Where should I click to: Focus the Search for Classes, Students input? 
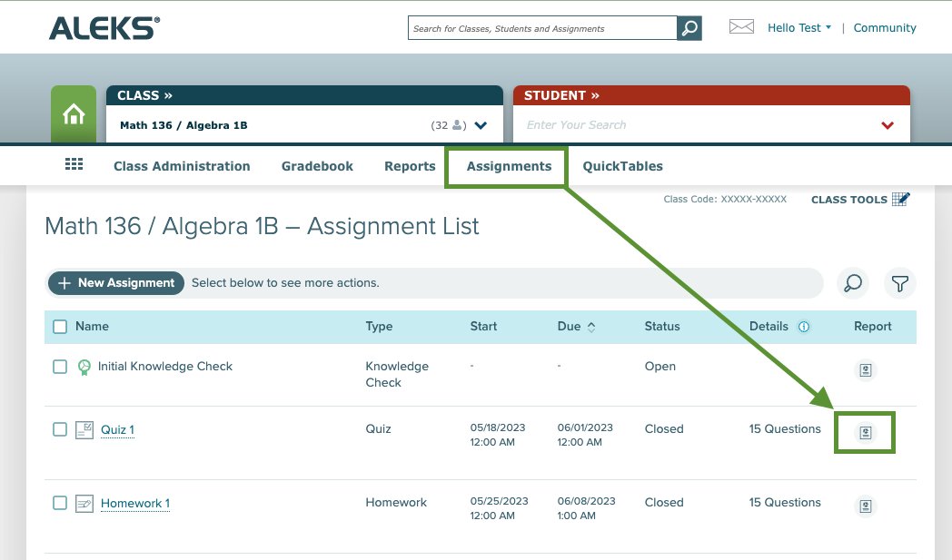coord(542,28)
